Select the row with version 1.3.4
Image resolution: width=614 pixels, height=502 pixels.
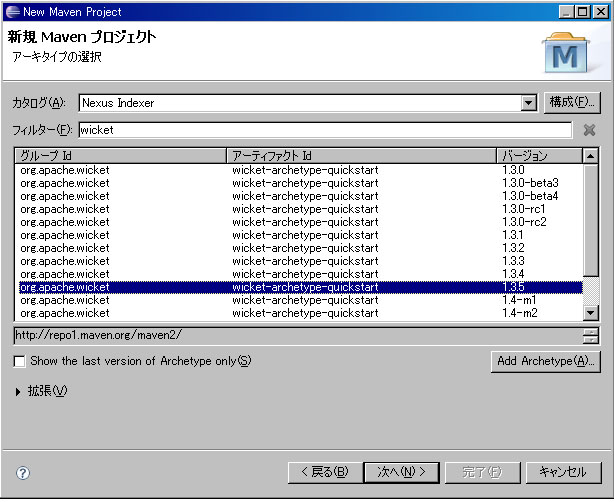pos(299,274)
